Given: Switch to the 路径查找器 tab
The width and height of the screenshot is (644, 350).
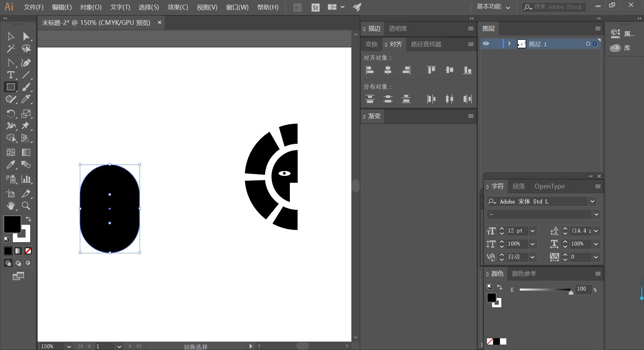Looking at the screenshot, I should tap(426, 44).
